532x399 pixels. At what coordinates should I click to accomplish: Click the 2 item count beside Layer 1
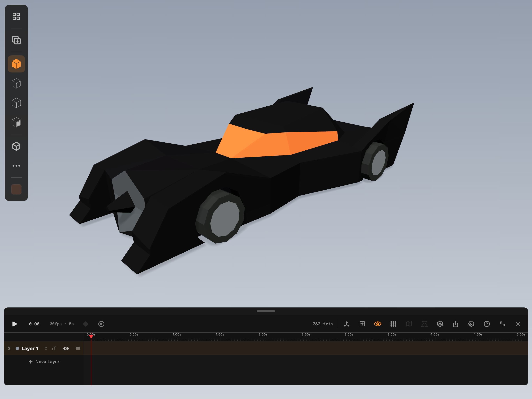[x=46, y=349]
